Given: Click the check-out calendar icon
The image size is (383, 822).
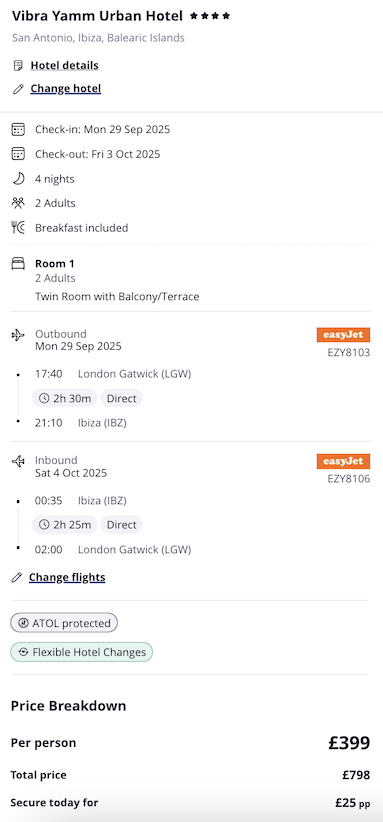Looking at the screenshot, I should click(18, 154).
